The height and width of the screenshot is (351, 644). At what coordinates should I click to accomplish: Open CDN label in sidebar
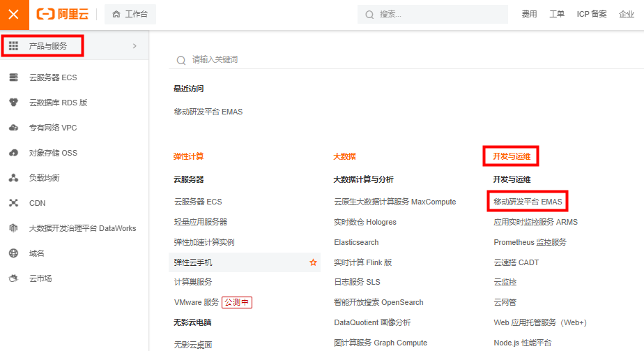[38, 203]
